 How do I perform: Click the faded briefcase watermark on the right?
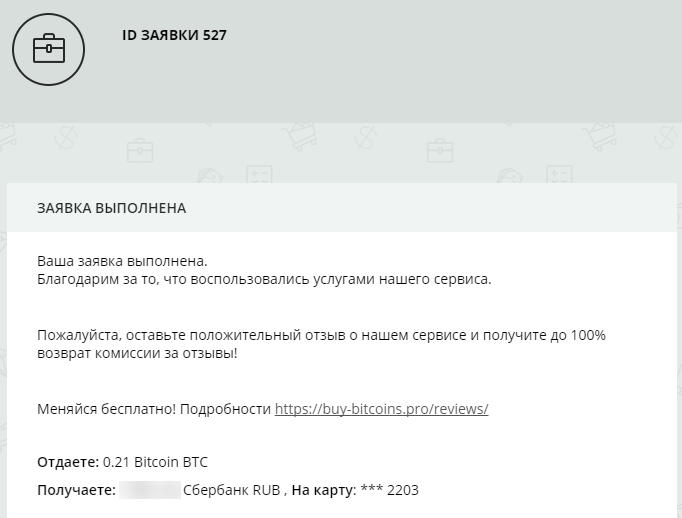(440, 150)
